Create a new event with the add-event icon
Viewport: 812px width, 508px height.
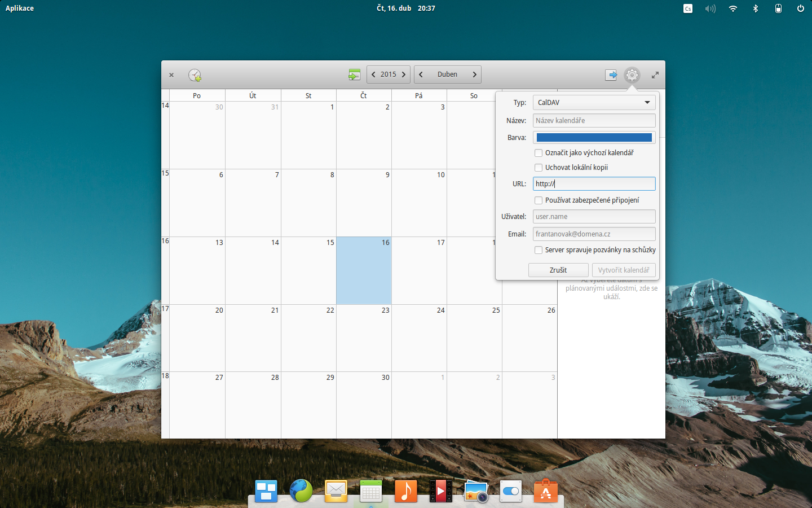[194, 75]
